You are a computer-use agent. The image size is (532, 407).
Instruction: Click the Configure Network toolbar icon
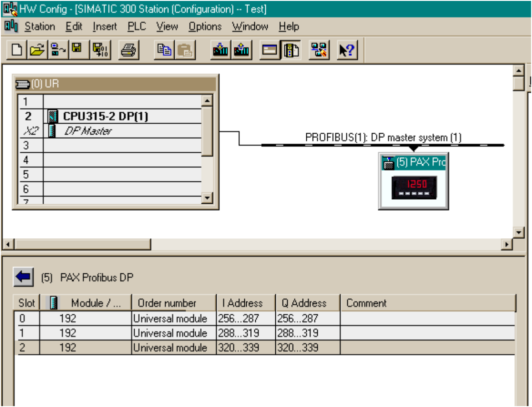319,50
